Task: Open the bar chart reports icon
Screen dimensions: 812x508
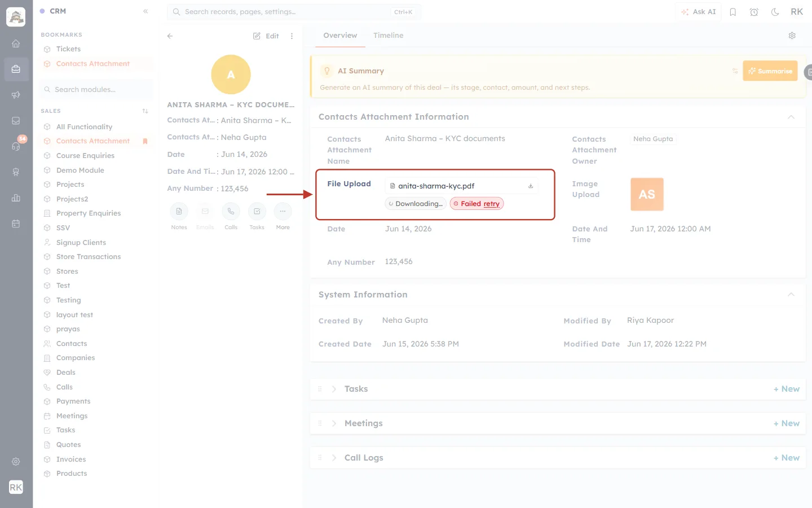Action: [16, 198]
